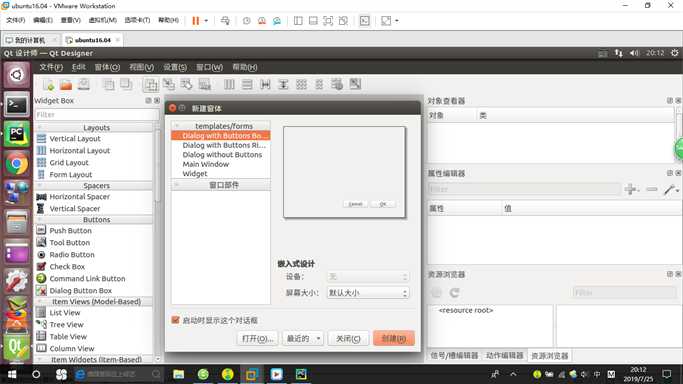
Task: Collapse the Spacers category in Widget Box
Action: pyautogui.click(x=39, y=185)
